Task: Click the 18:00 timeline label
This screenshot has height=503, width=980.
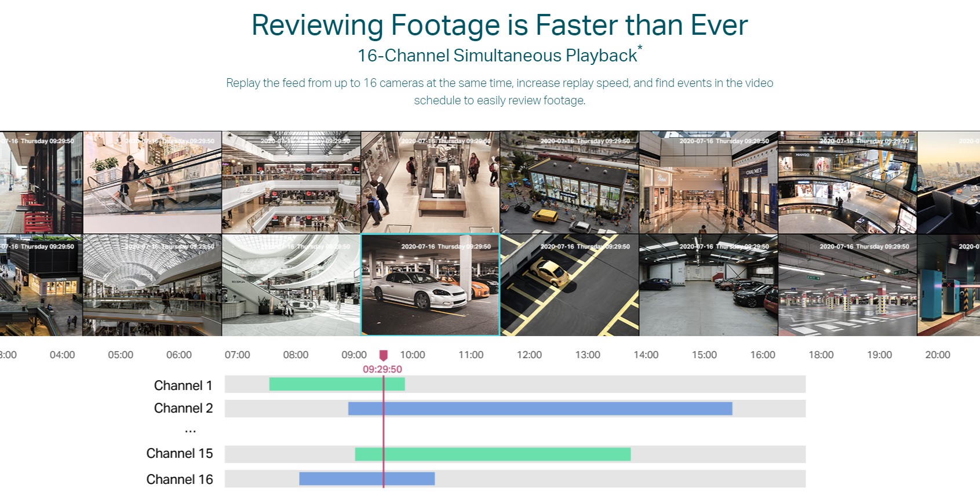Action: [821, 355]
